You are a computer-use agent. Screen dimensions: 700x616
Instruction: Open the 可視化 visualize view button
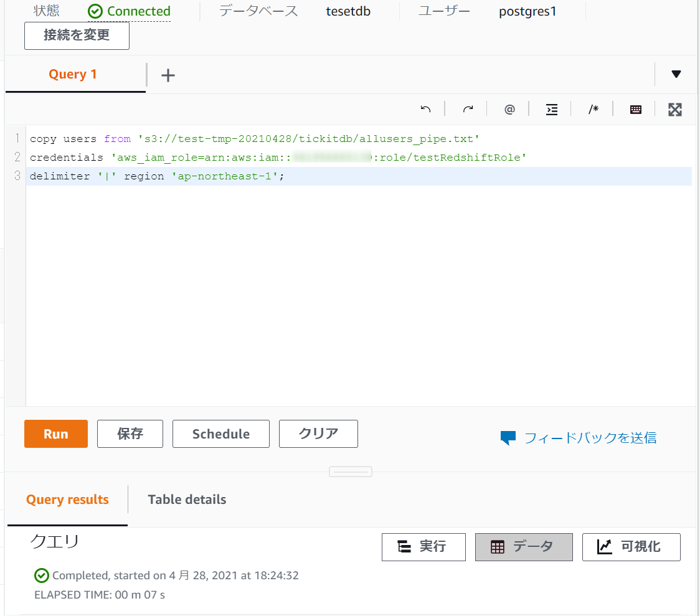631,547
